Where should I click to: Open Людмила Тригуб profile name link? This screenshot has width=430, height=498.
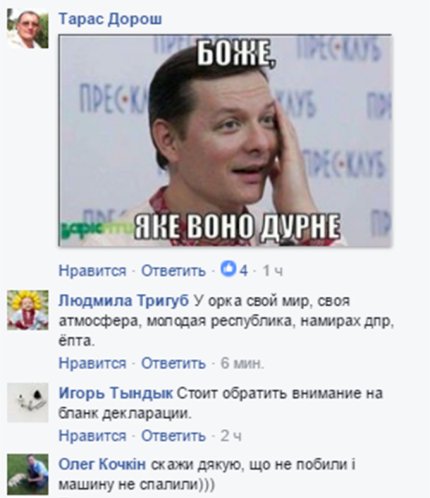click(x=124, y=301)
